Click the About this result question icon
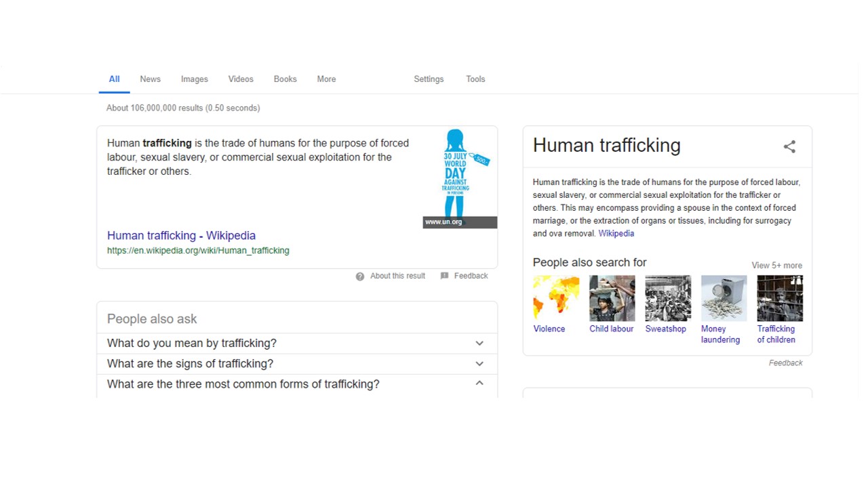The height and width of the screenshot is (488, 868). tap(360, 276)
